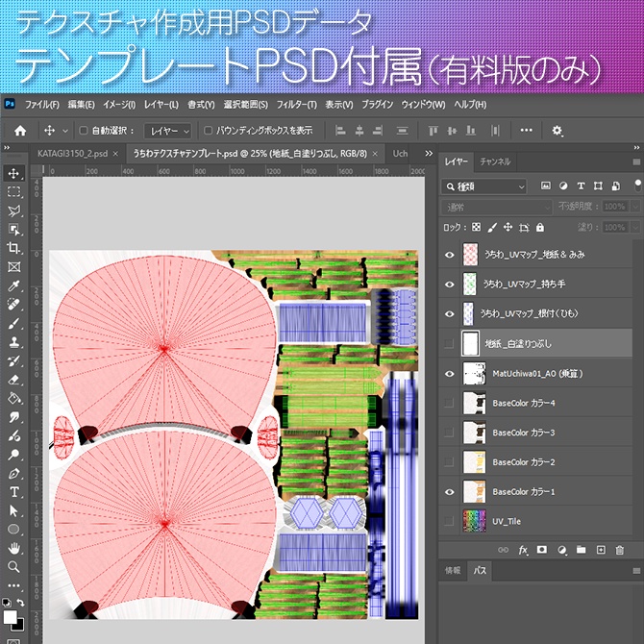Open the layer filter 種類 dropdown

tap(483, 186)
